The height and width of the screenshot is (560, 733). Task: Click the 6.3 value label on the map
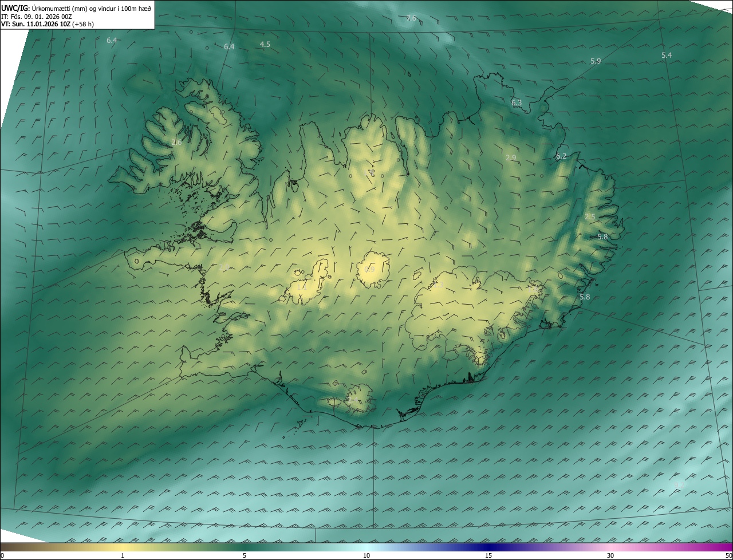click(517, 103)
